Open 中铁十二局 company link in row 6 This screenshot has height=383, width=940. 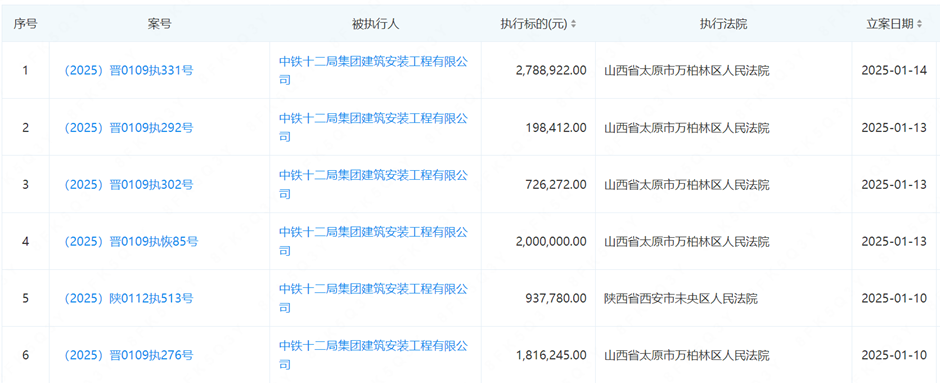373,355
